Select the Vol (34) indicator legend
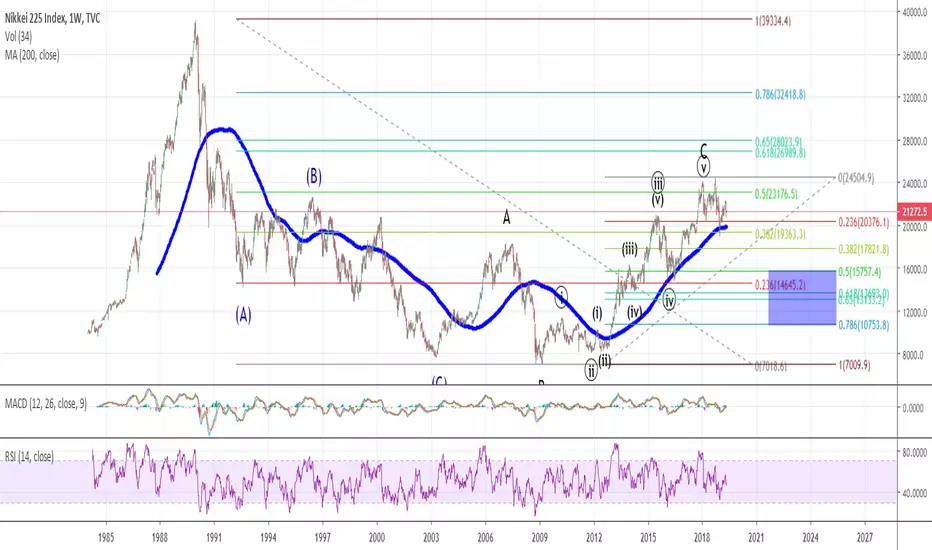This screenshot has height=550, width=932. (18, 37)
